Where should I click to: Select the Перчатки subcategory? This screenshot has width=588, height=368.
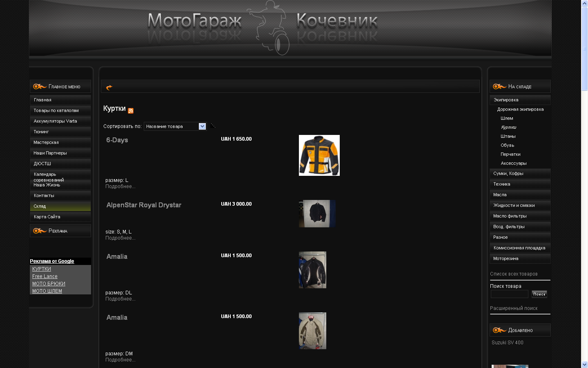pos(510,154)
